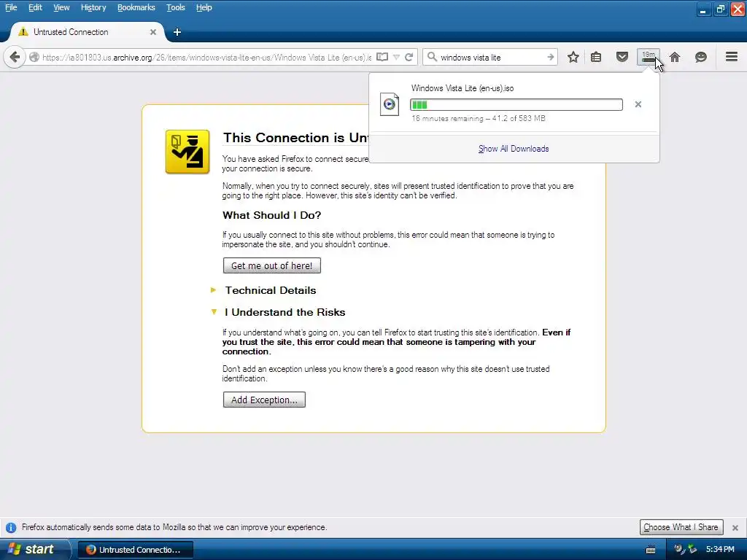Open the Edit menu
The height and width of the screenshot is (560, 747).
[x=35, y=7]
